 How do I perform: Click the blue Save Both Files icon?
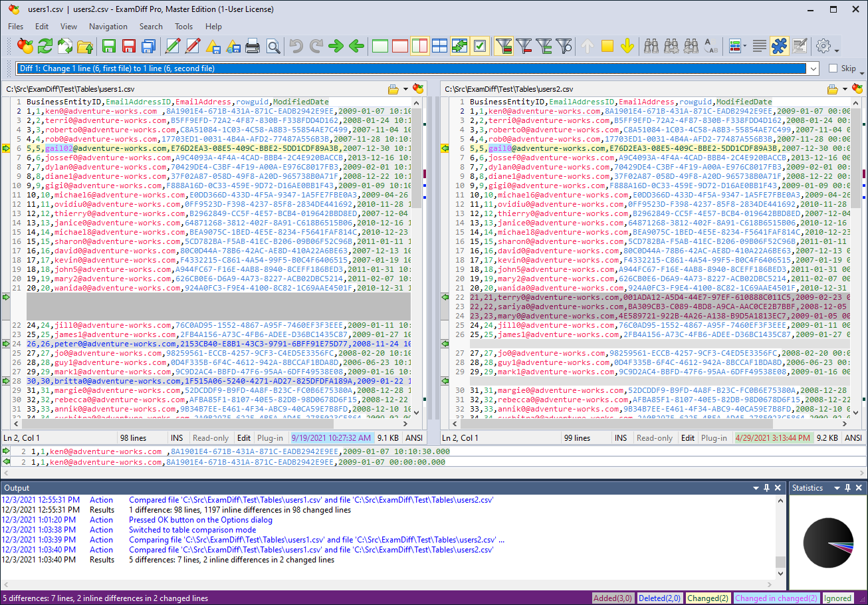click(x=149, y=46)
